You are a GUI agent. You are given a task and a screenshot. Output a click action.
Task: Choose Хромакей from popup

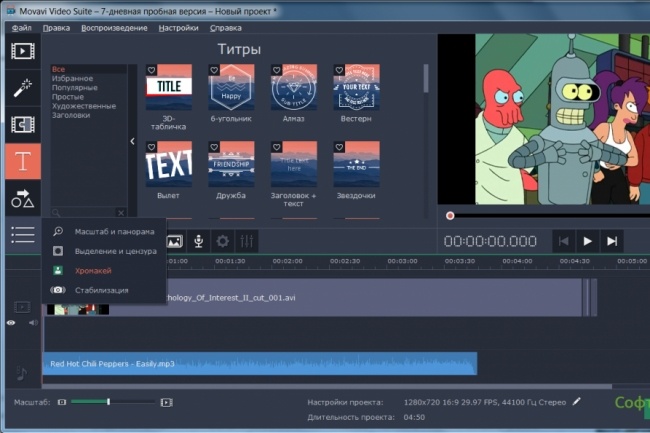click(x=104, y=271)
